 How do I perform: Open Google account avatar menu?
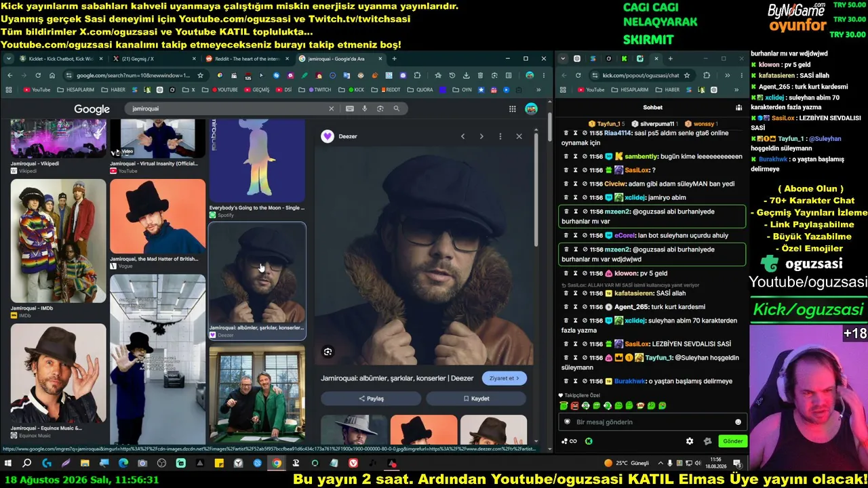click(x=532, y=108)
